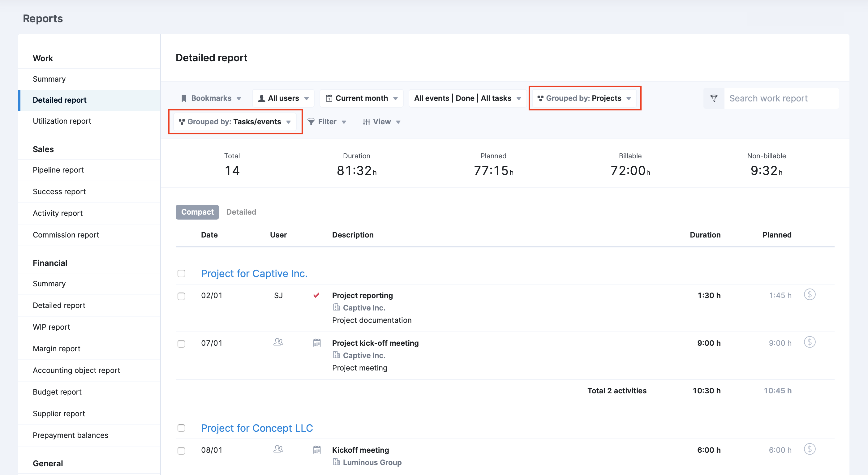Switch to the Compact view tab

(x=197, y=212)
